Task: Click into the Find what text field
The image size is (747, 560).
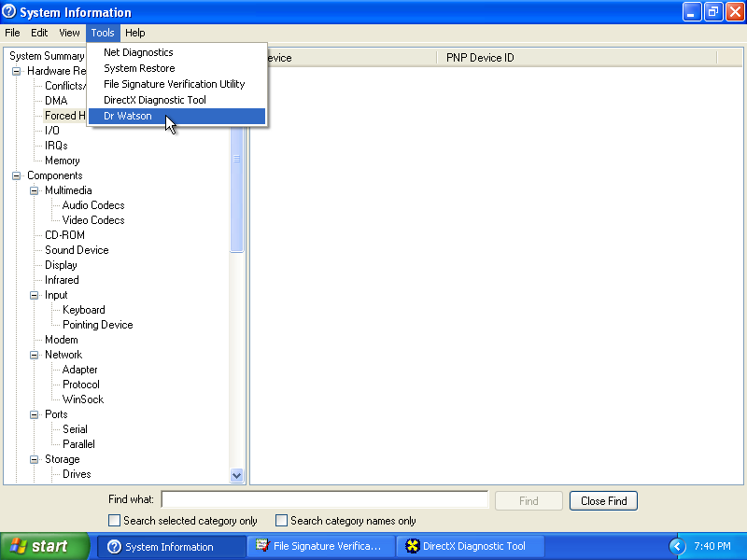Action: 325,500
